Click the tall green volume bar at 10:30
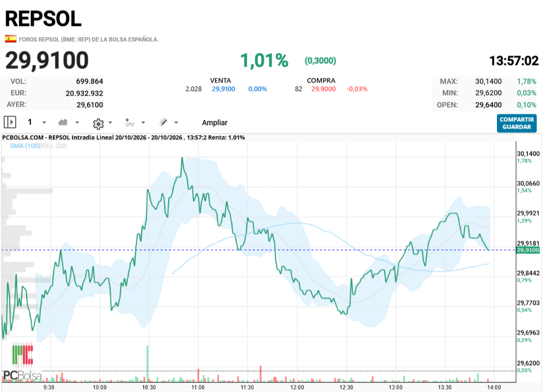 coord(148,363)
